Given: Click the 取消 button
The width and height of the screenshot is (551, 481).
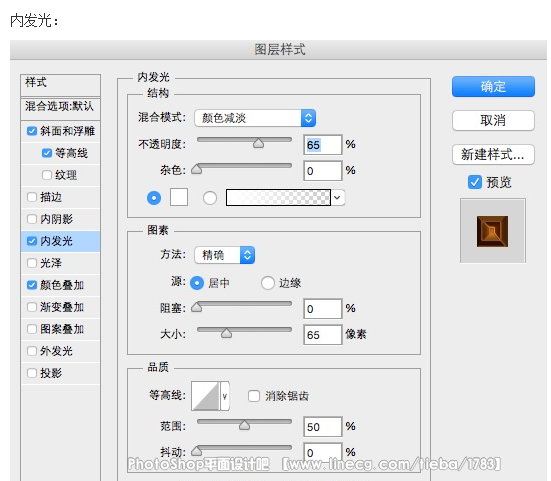Looking at the screenshot, I should click(493, 121).
